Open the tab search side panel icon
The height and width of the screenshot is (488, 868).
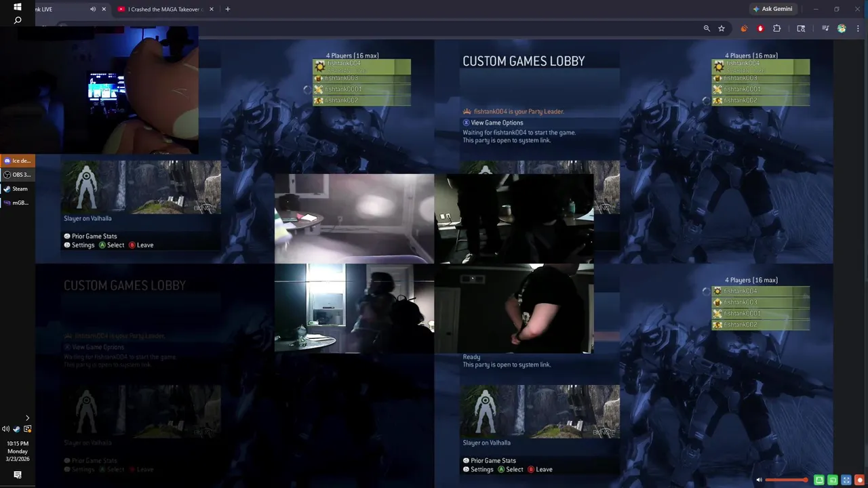click(x=801, y=28)
